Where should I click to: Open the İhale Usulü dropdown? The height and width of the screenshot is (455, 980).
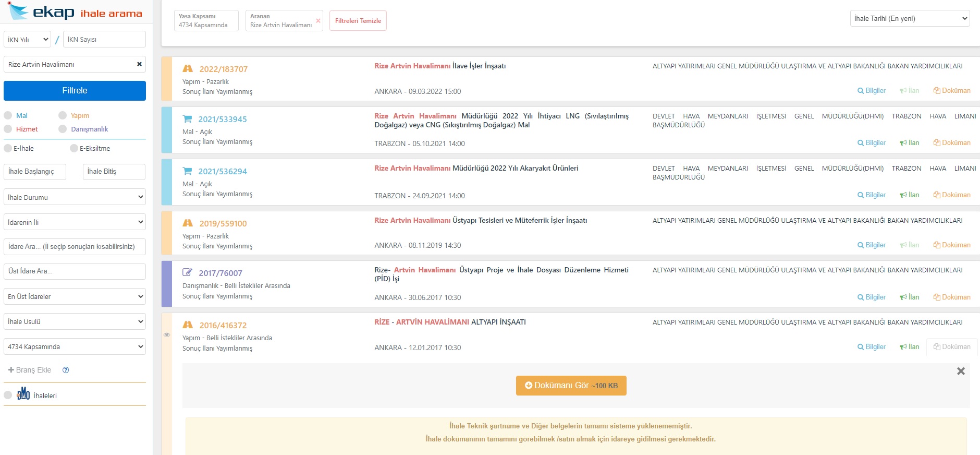75,321
